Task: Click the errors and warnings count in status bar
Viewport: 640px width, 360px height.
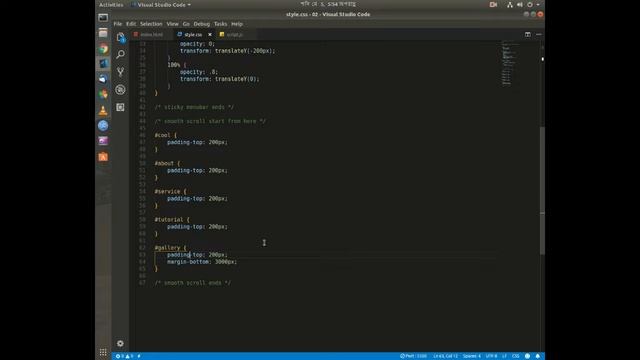Action: tap(124, 356)
